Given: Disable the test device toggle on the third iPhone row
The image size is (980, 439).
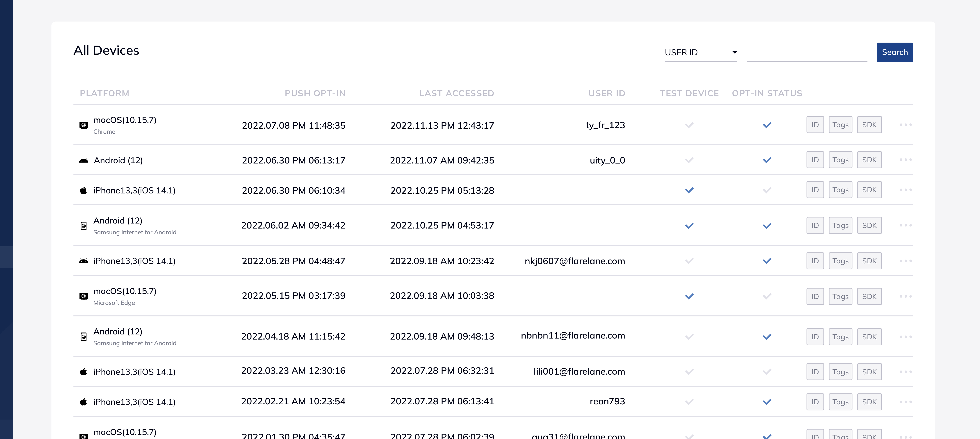Looking at the screenshot, I should pyautogui.click(x=689, y=190).
